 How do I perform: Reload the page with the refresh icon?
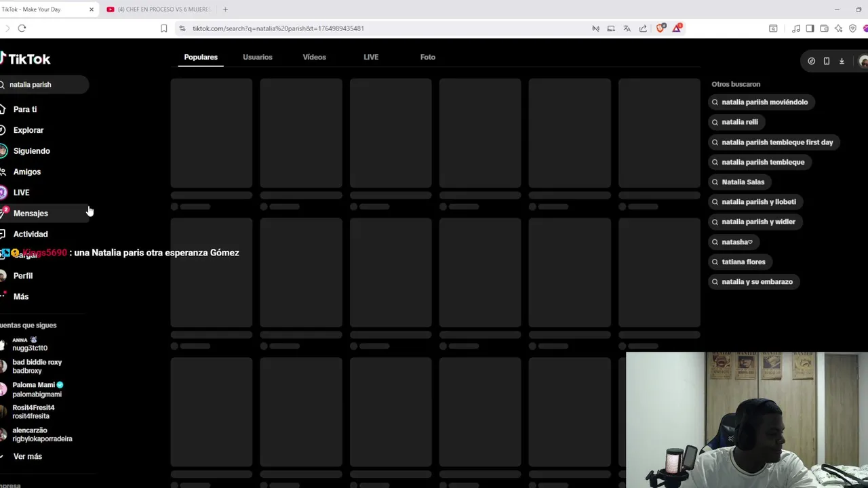point(22,28)
